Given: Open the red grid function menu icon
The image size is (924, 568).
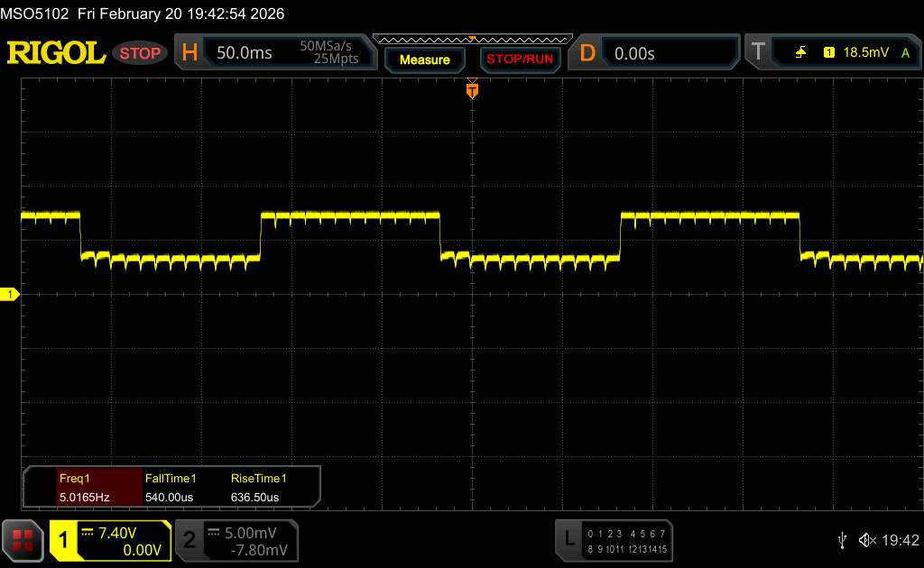Looking at the screenshot, I should click(x=23, y=540).
